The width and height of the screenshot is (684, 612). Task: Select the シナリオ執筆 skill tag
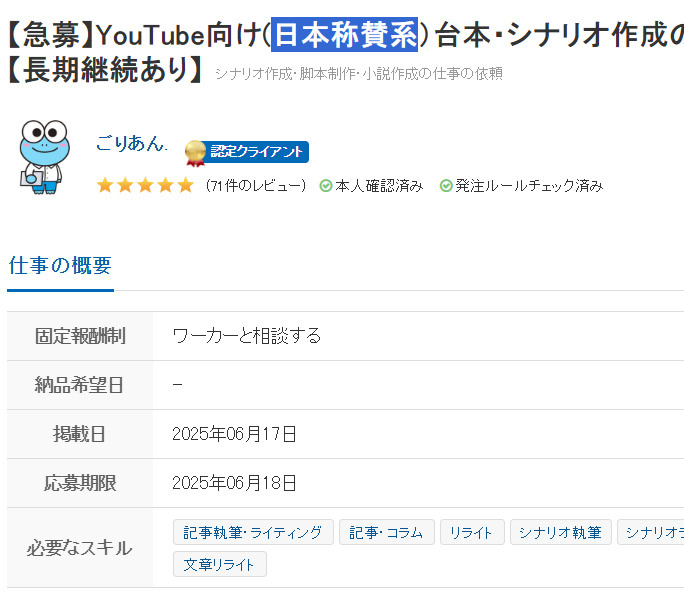pyautogui.click(x=561, y=532)
